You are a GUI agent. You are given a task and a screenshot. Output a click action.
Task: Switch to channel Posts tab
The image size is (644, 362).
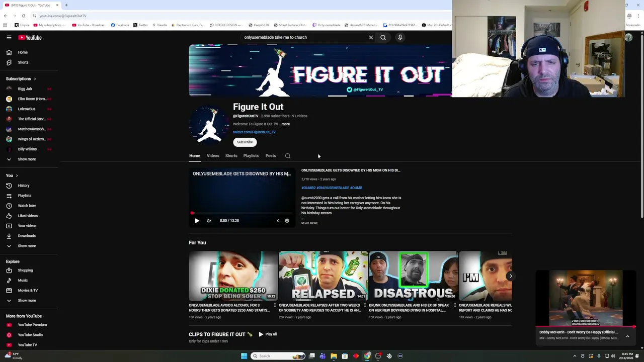pyautogui.click(x=271, y=156)
